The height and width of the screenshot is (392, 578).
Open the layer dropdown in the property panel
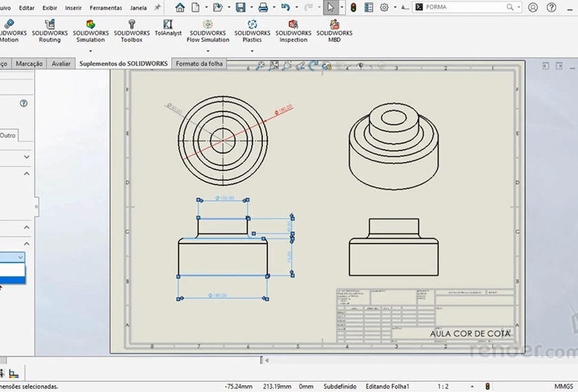coord(20,257)
